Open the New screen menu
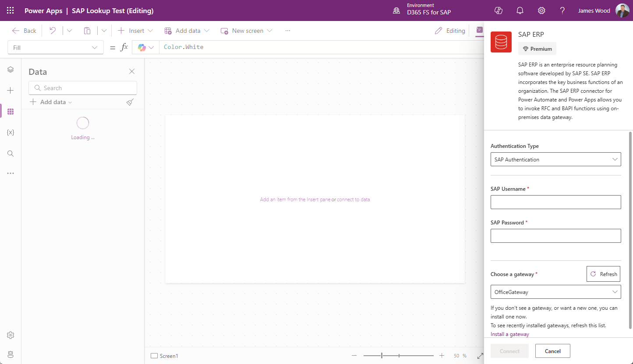 (x=247, y=31)
